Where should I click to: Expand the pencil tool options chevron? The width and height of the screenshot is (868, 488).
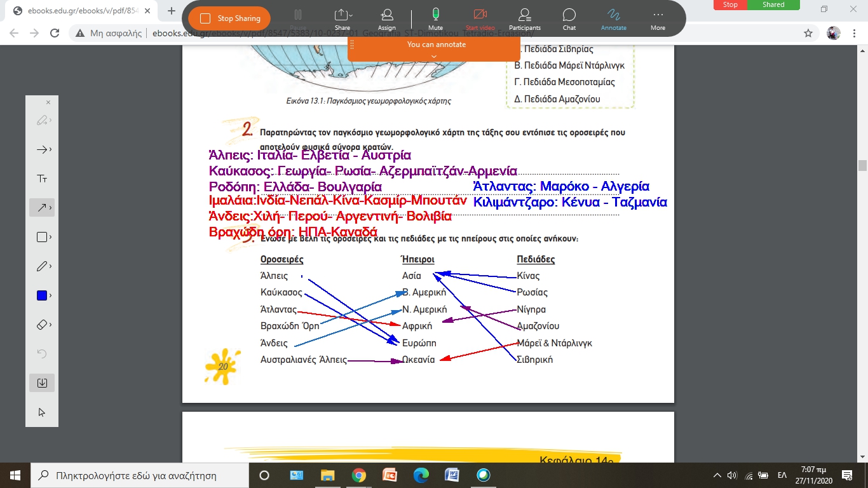coord(50,267)
